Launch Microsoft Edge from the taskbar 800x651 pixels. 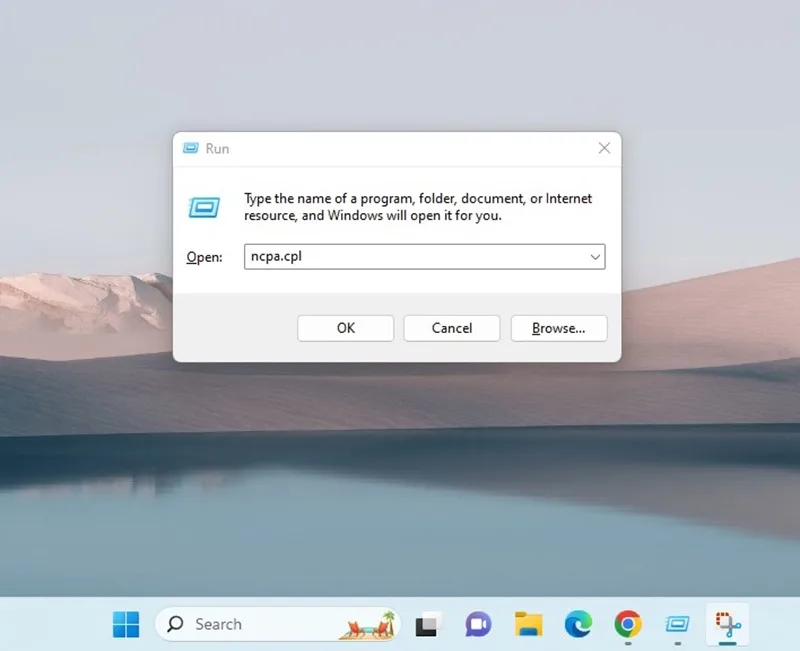click(x=578, y=624)
